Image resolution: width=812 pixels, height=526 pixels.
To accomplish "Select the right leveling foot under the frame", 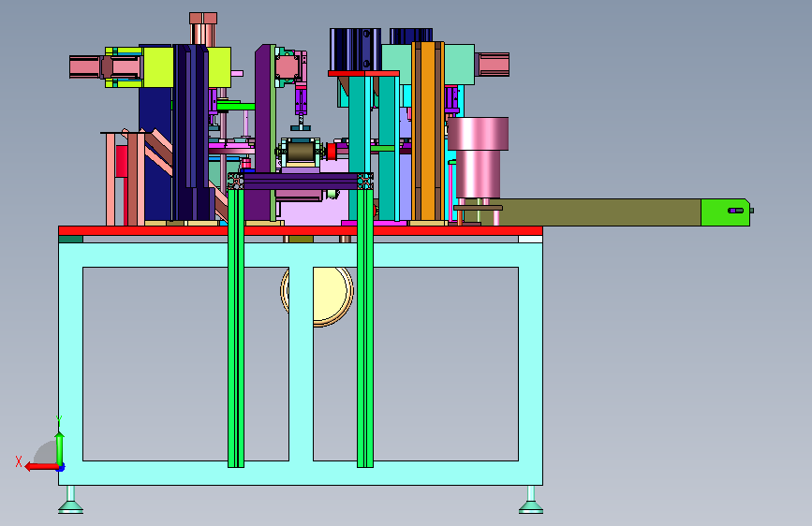I will click(x=531, y=500).
